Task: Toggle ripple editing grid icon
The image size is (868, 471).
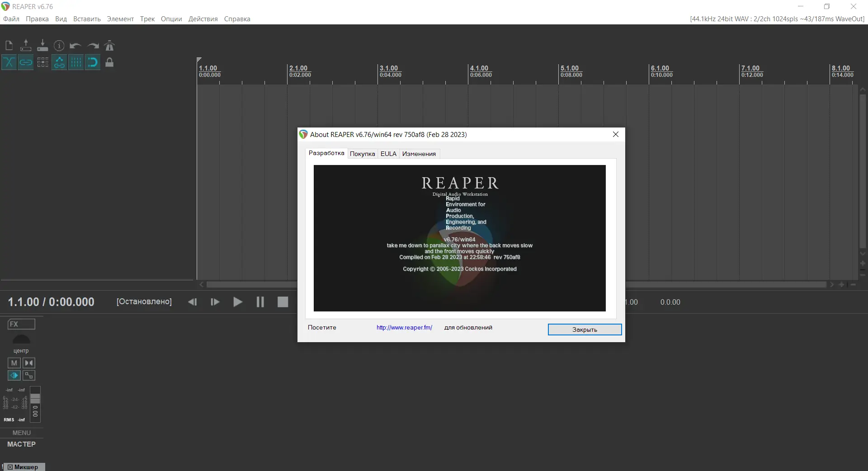Action: click(x=42, y=62)
